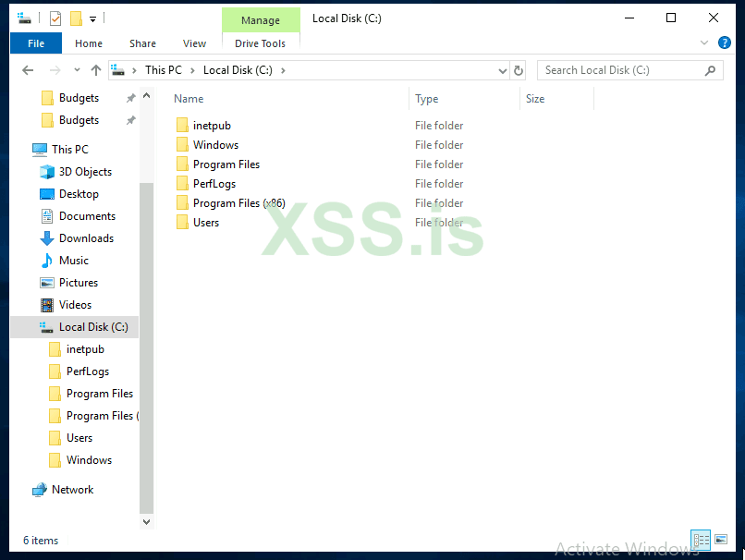Screen dimensions: 745x560
Task: Open 3D Objects in navigation pane
Action: (x=86, y=172)
